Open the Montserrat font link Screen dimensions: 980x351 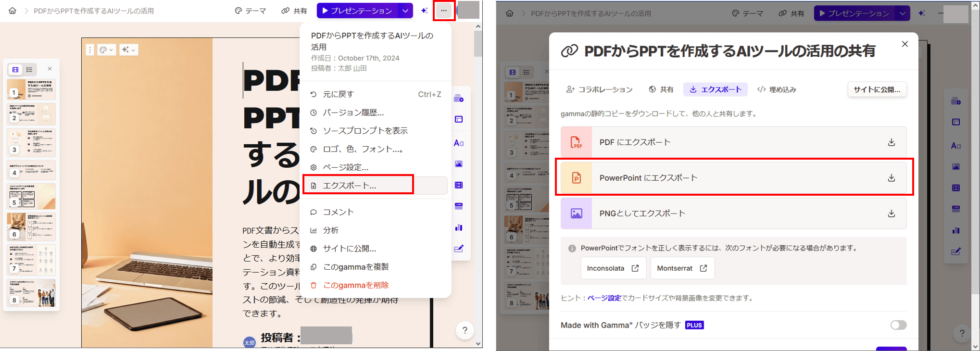pos(682,268)
